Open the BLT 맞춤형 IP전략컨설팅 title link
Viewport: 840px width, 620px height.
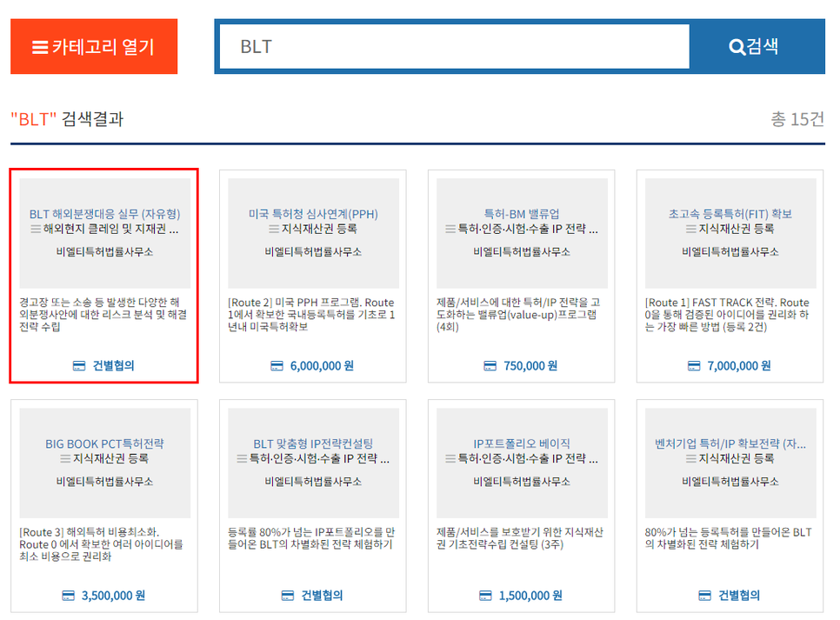pyautogui.click(x=313, y=443)
